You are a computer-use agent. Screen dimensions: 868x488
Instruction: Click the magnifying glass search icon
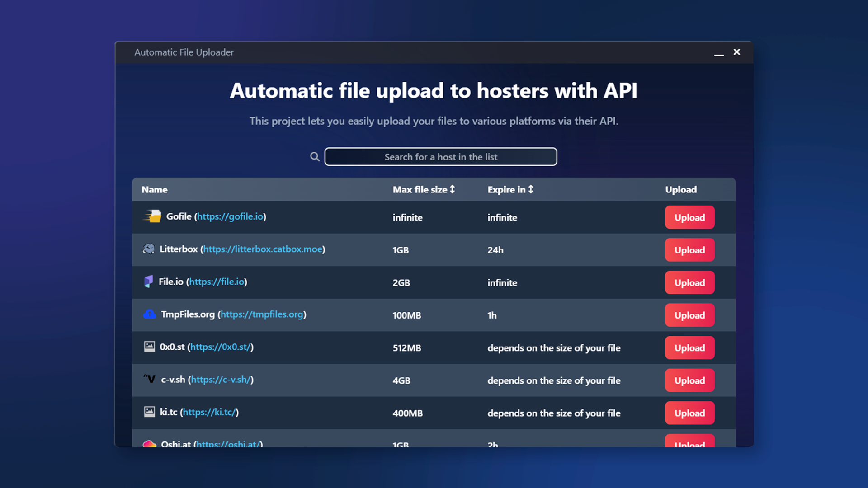point(315,157)
